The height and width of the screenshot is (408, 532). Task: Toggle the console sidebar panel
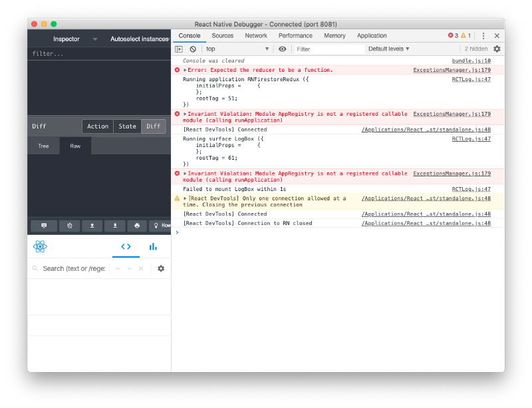click(178, 49)
